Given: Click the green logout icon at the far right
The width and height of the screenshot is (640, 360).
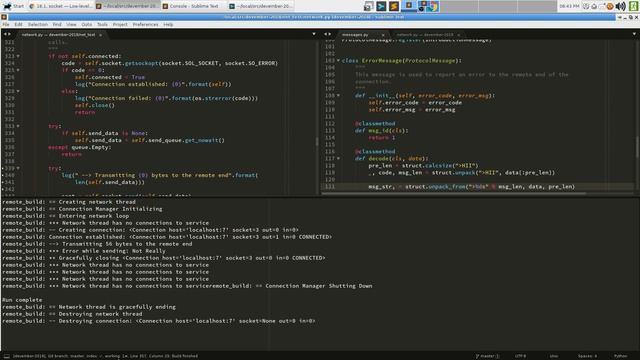Looking at the screenshot, I should [x=634, y=6].
